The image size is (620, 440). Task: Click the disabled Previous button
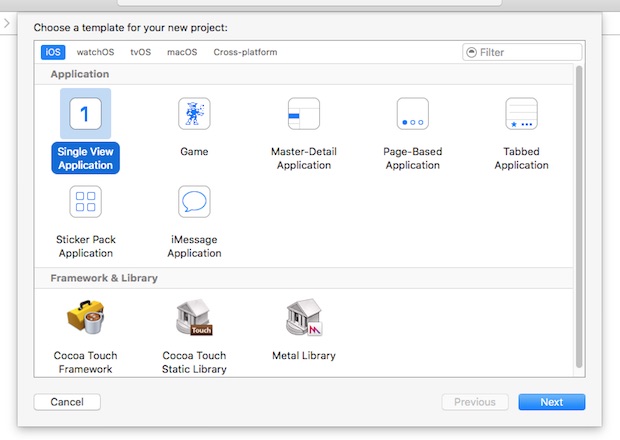click(x=475, y=402)
